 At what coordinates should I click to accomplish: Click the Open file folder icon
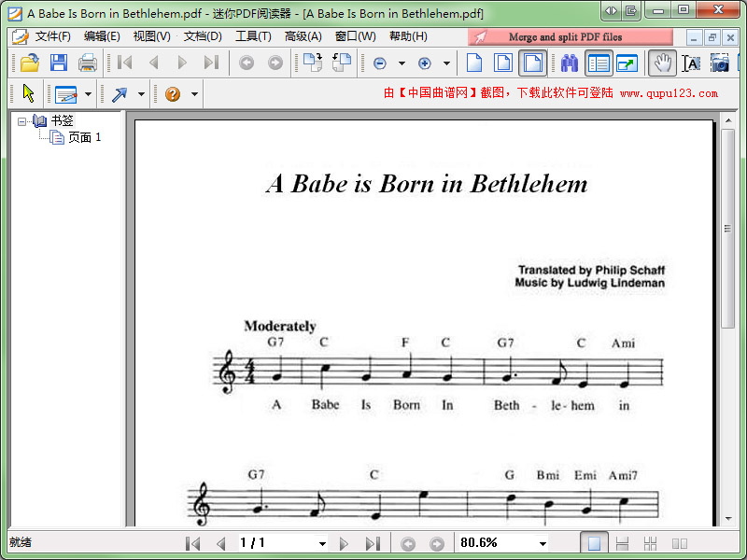click(x=30, y=63)
